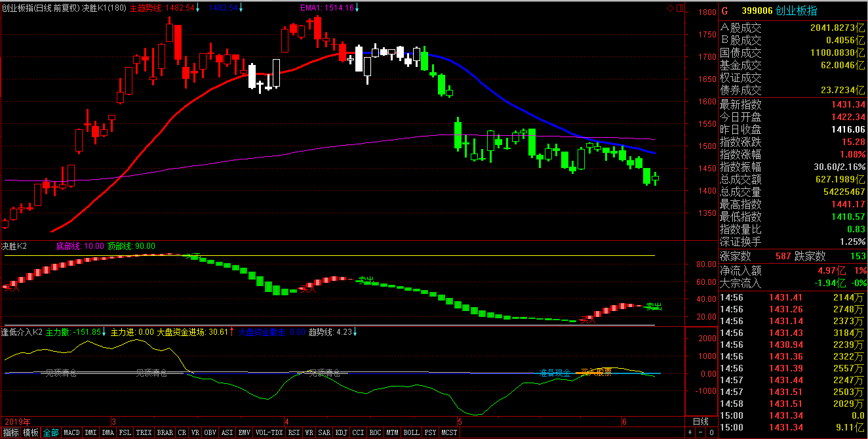
Task: Choose the VR indicator
Action: [195, 433]
